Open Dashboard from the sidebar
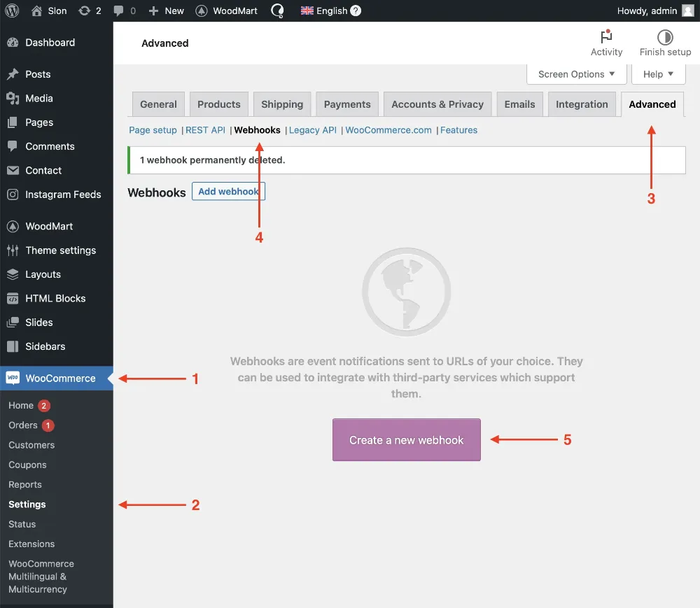Image resolution: width=700 pixels, height=608 pixels. 50,43
